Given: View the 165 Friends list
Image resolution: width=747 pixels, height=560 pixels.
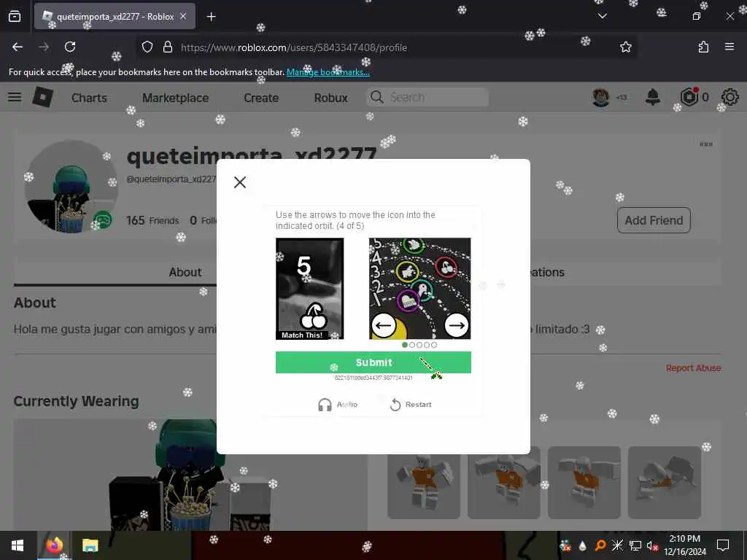Looking at the screenshot, I should coord(152,220).
